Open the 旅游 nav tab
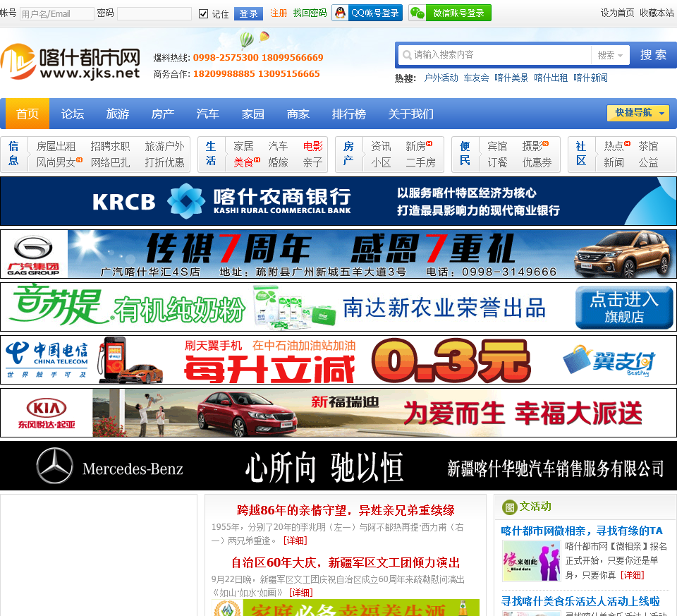This screenshot has width=677, height=616. (x=118, y=114)
